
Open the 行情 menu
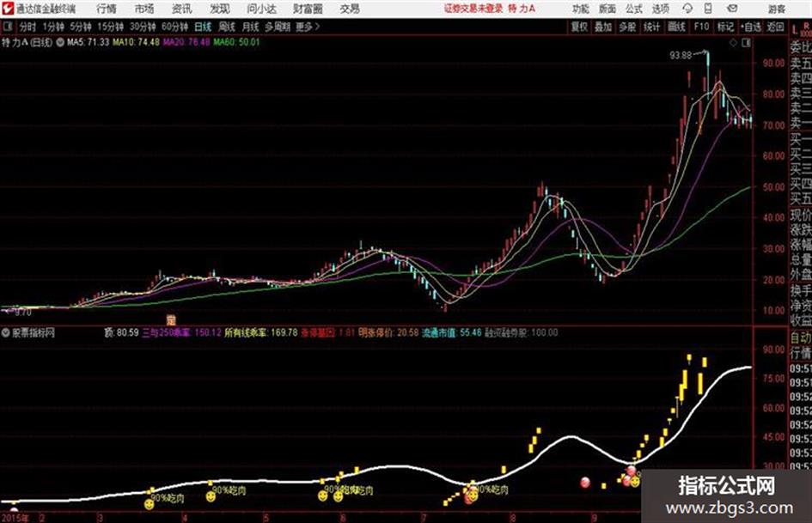click(107, 9)
